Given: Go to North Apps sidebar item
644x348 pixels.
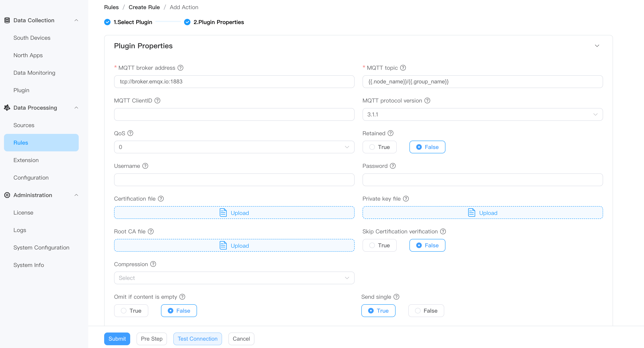Looking at the screenshot, I should (x=28, y=55).
